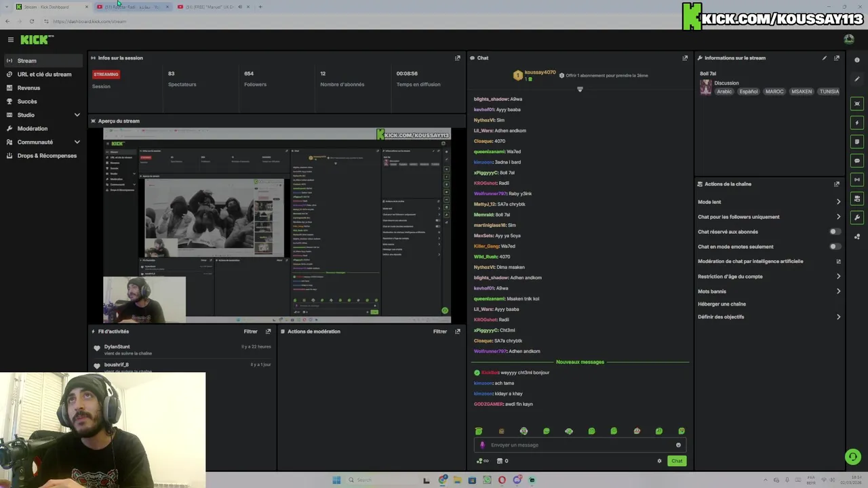The height and width of the screenshot is (488, 868).
Task: Open Stream in the sidebar
Action: tap(43, 61)
